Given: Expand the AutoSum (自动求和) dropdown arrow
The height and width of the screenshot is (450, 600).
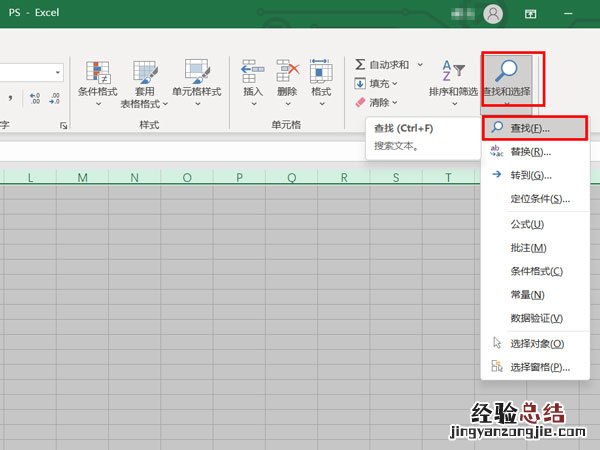Looking at the screenshot, I should click(x=420, y=65).
